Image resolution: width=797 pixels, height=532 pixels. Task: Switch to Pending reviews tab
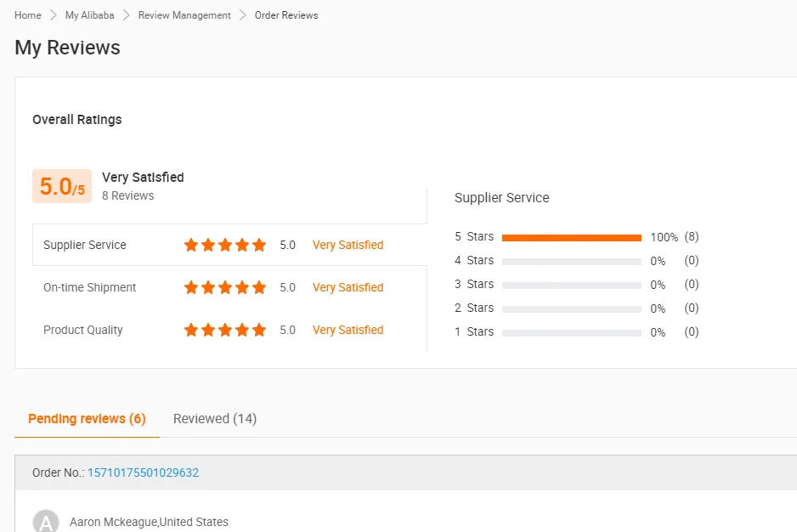click(87, 419)
